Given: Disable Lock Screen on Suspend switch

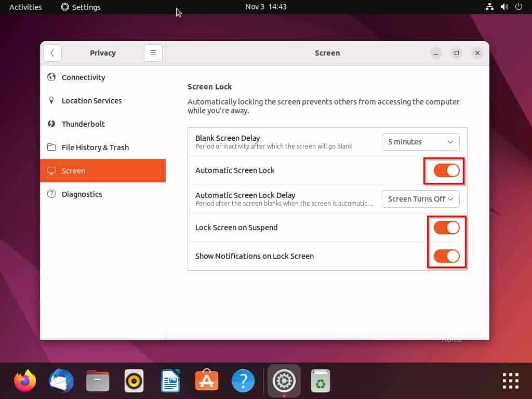Looking at the screenshot, I should tap(446, 228).
